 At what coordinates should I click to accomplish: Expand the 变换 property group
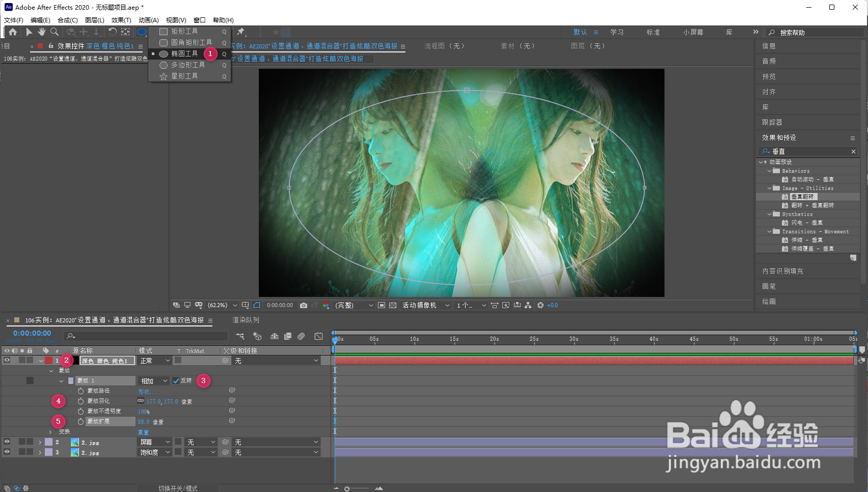point(50,432)
